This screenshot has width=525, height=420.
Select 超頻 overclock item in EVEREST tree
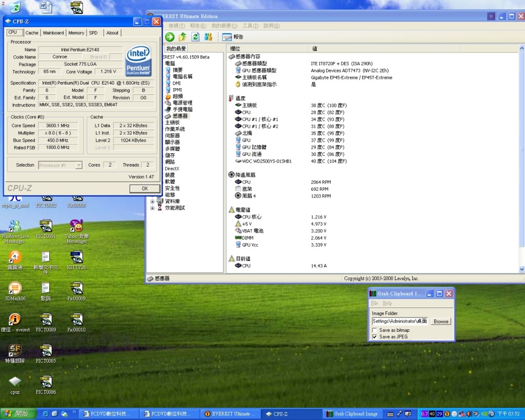[177, 96]
